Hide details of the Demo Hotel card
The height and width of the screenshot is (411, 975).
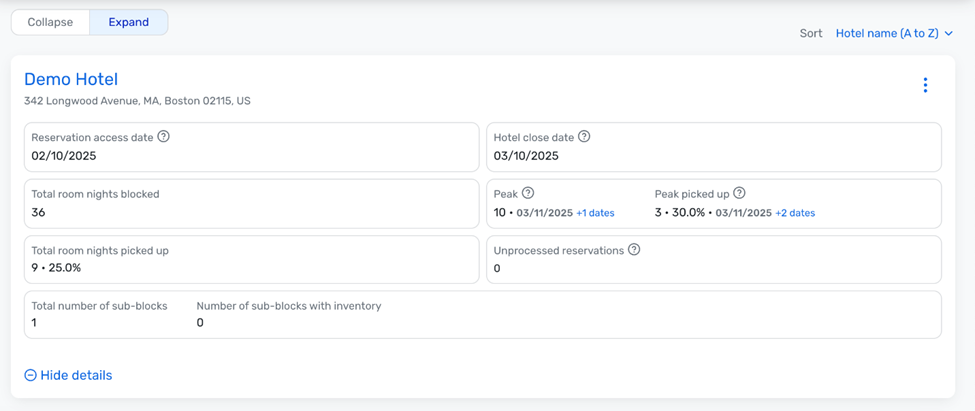pos(68,375)
